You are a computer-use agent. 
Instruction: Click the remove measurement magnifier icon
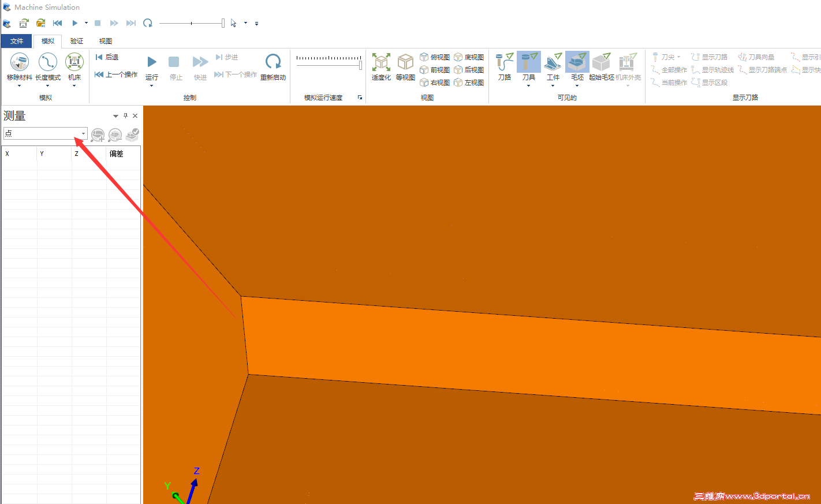pos(115,135)
